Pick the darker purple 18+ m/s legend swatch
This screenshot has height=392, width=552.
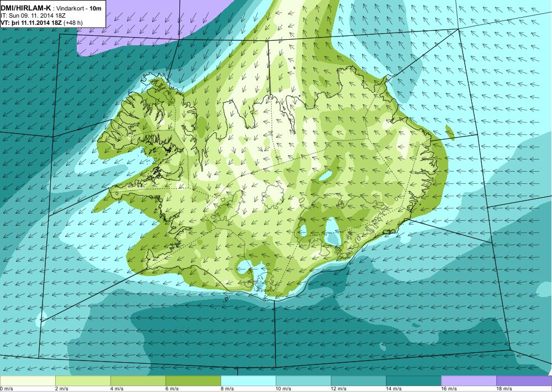coord(524,381)
